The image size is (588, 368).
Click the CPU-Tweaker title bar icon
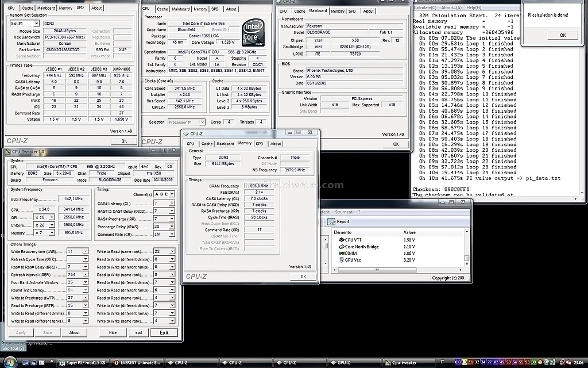coord(7,152)
